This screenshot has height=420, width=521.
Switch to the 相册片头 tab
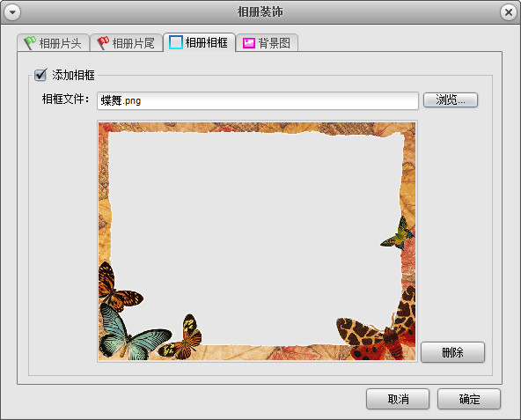tap(53, 43)
